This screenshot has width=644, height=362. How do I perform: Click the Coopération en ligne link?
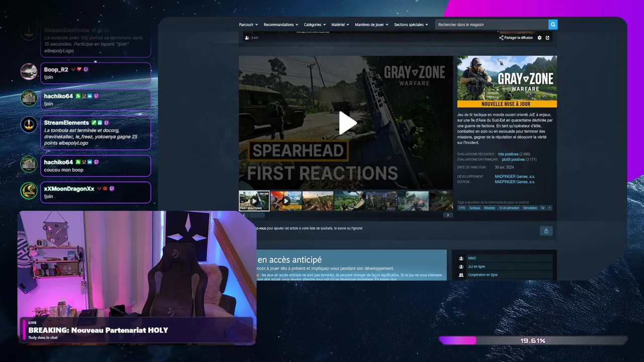click(x=482, y=275)
